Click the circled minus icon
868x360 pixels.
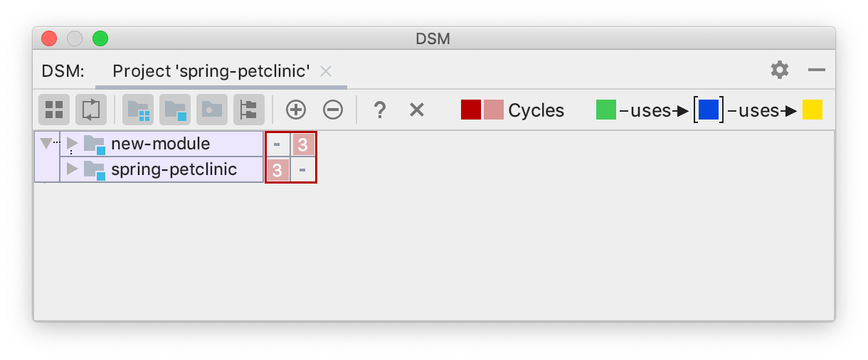click(x=333, y=110)
